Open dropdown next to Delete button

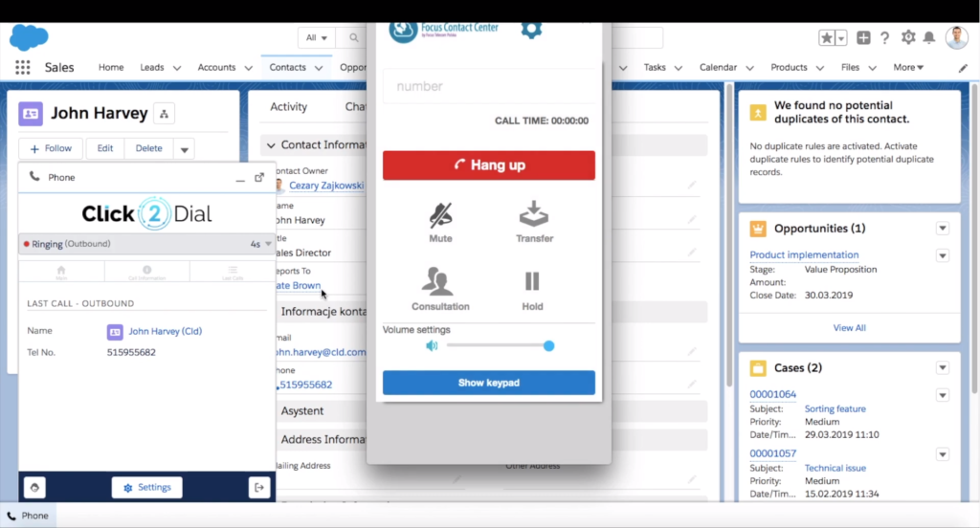185,148
